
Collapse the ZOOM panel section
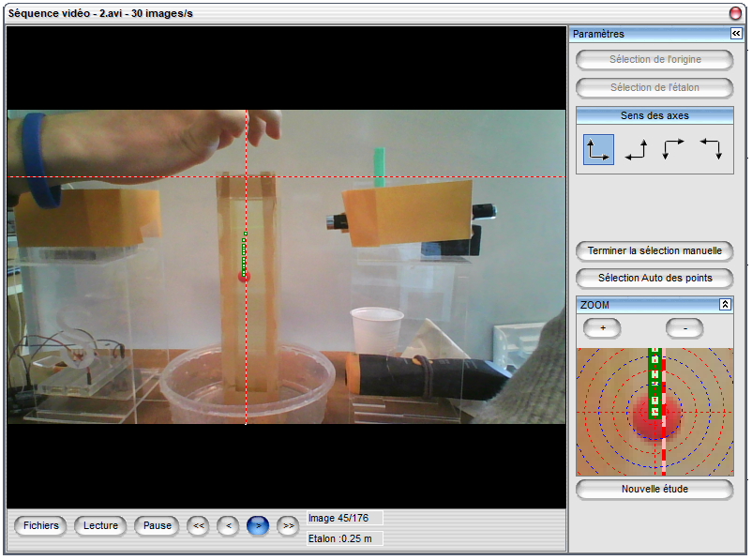click(x=725, y=305)
